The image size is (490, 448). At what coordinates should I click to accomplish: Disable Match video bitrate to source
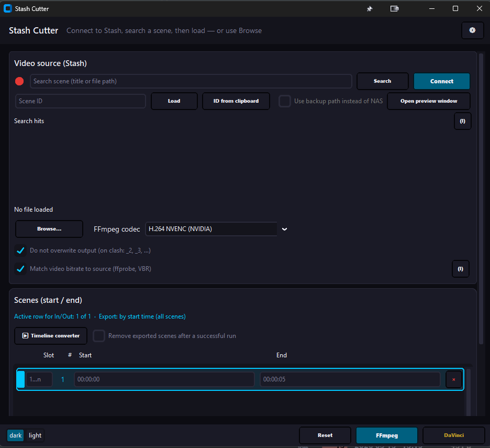pyautogui.click(x=20, y=269)
